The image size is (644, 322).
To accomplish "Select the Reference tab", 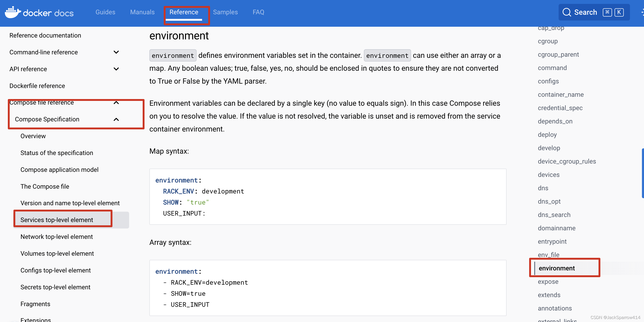I will [184, 12].
